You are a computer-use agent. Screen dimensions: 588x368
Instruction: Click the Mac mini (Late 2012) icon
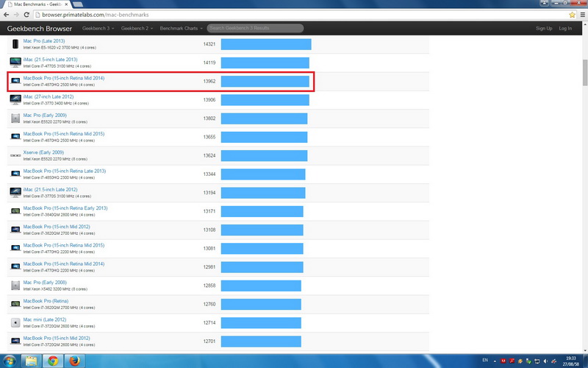[x=15, y=322]
